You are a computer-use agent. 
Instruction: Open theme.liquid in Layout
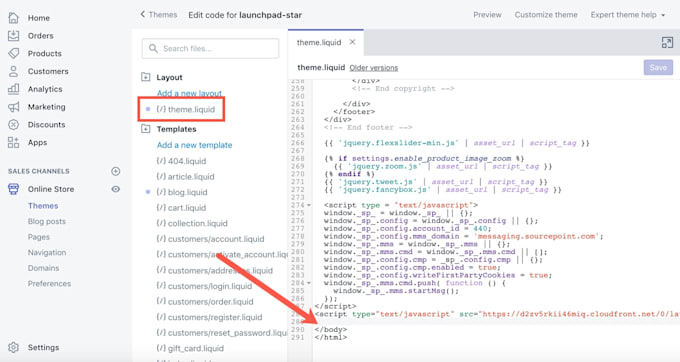point(186,109)
